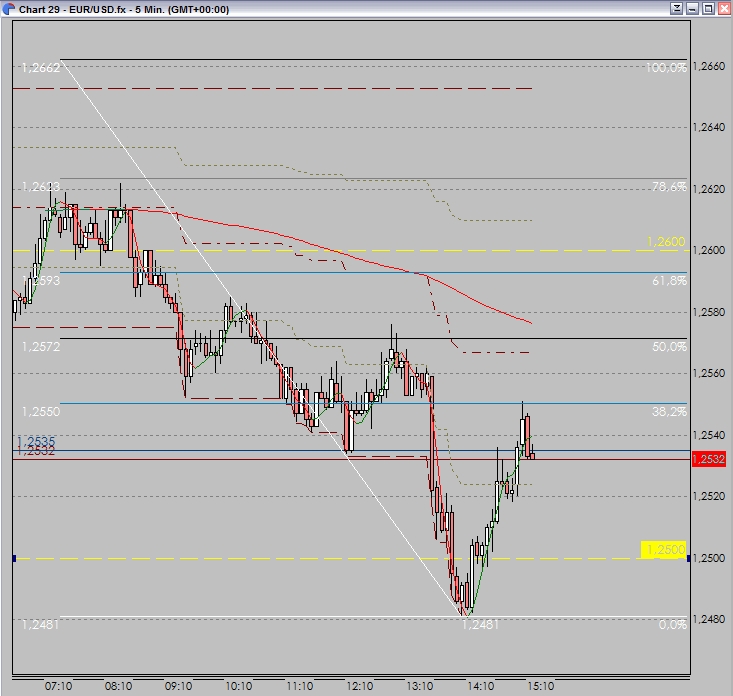Maximize the Chart 29 window
This screenshot has height=696, width=733.
(x=708, y=8)
